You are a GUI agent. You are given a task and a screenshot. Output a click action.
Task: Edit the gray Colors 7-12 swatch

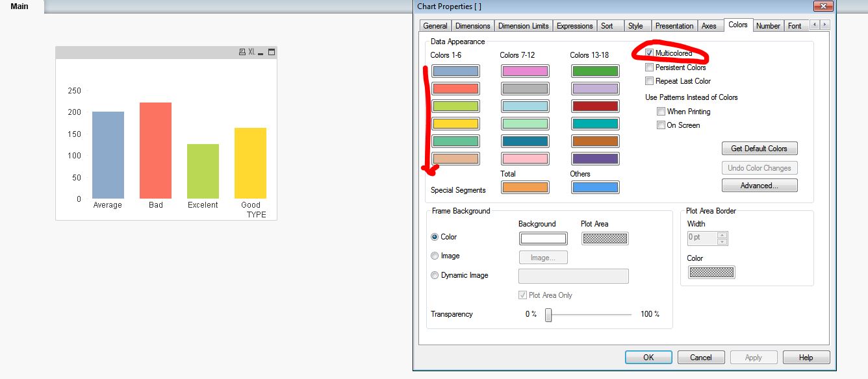click(525, 89)
